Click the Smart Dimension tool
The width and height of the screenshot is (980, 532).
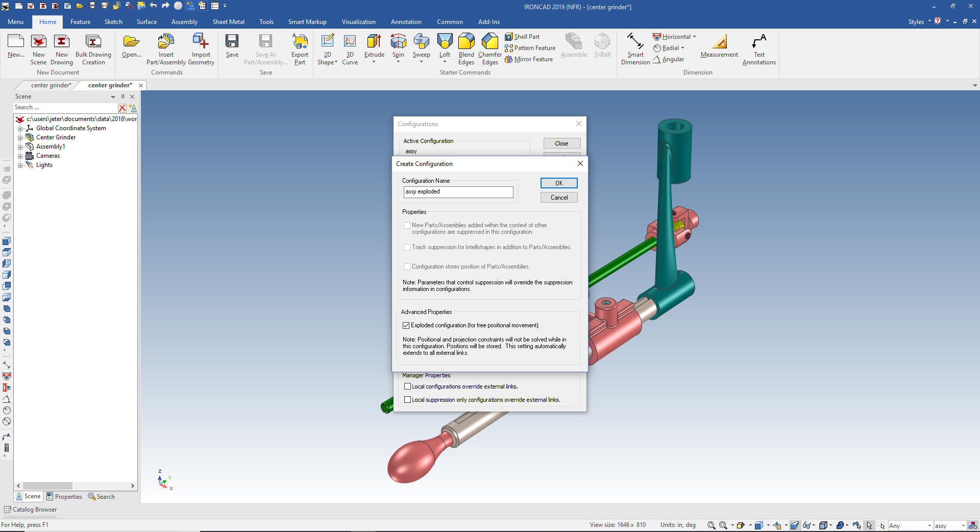point(635,42)
